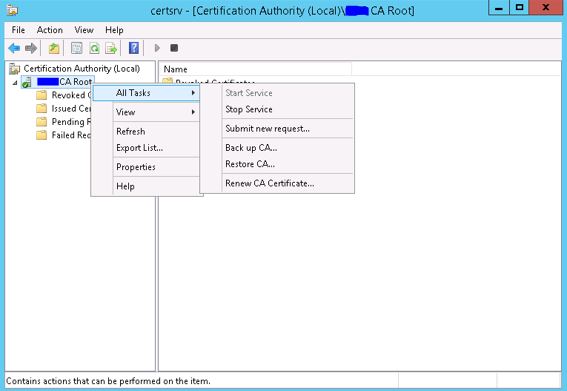Click the Pending Requests folder icon in tree
The image size is (567, 391).
[42, 122]
